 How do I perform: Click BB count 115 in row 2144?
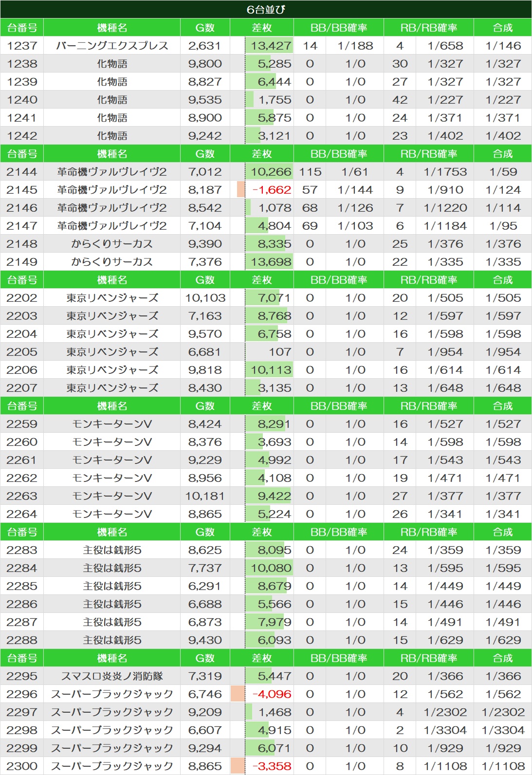310,172
